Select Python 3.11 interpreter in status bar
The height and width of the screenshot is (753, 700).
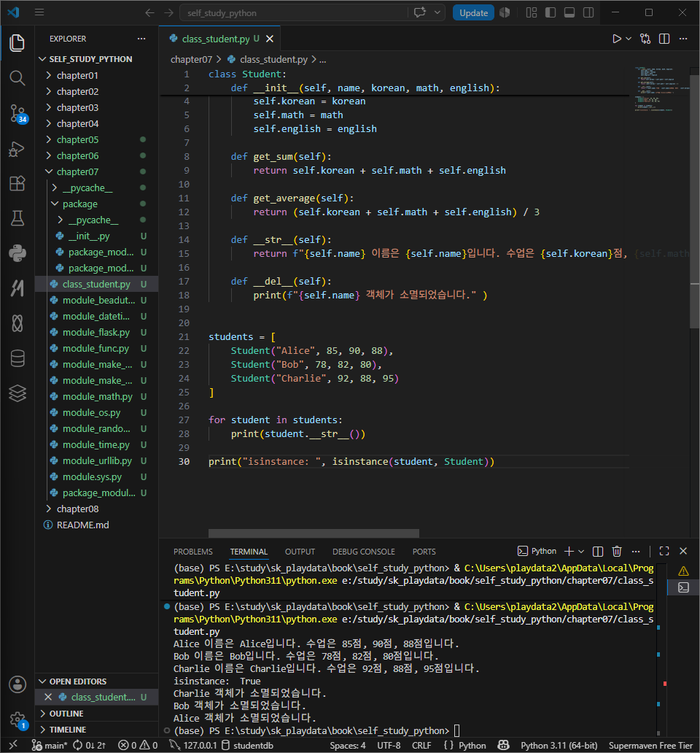point(559,745)
